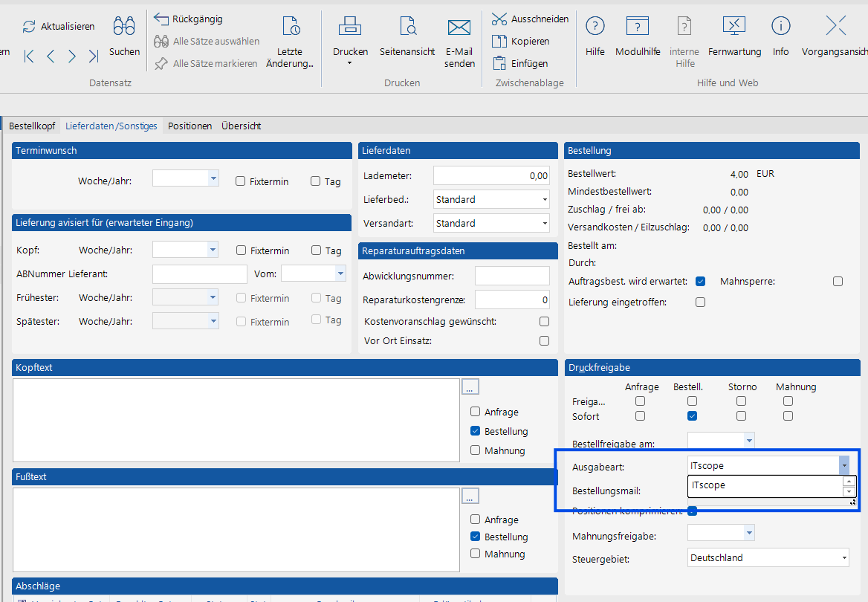Click the Aktualisieren refresh icon
The image size is (868, 602).
pyautogui.click(x=29, y=27)
